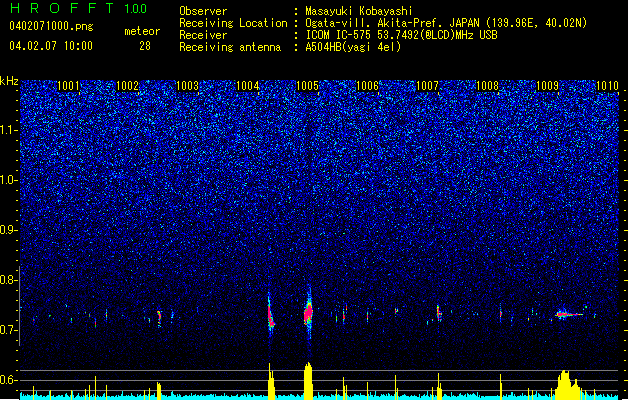Click the 1005 time axis marker
Viewport: 629px width, 400px height.
[x=307, y=86]
